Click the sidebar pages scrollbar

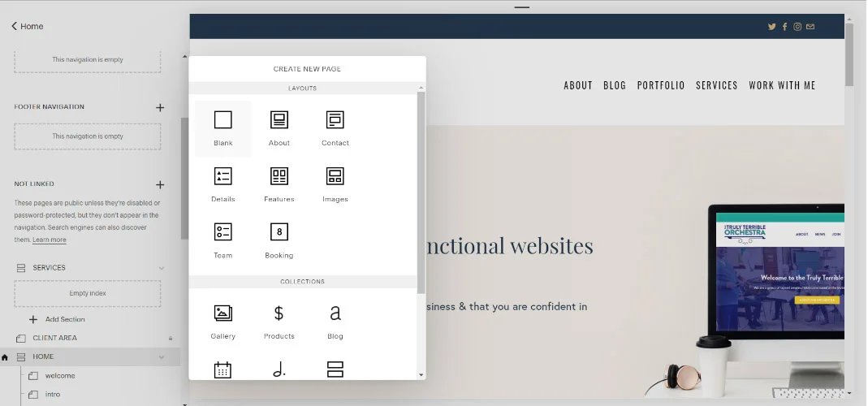(x=184, y=179)
